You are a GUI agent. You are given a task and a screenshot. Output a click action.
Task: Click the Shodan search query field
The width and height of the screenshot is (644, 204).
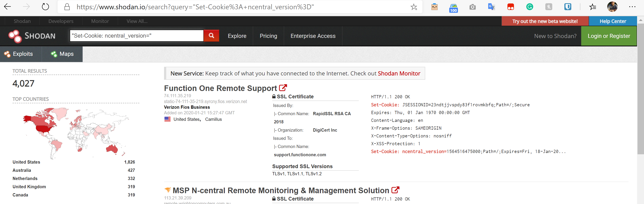coord(137,36)
